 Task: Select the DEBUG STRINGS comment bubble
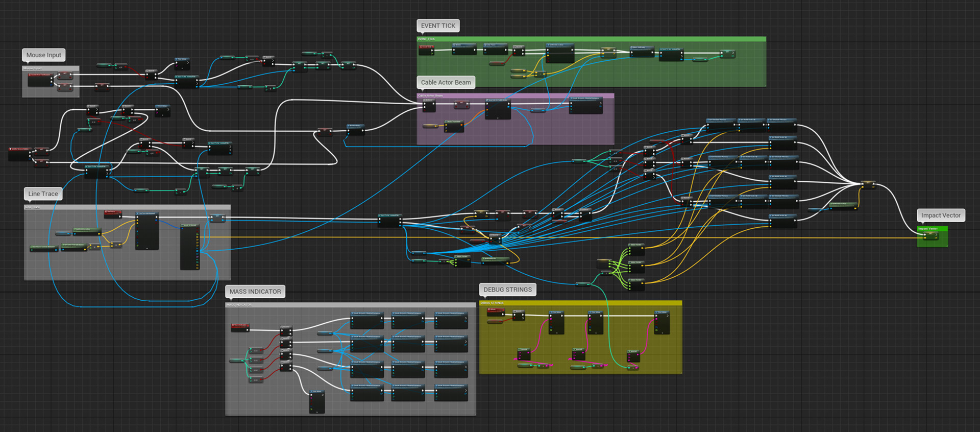coord(507,290)
